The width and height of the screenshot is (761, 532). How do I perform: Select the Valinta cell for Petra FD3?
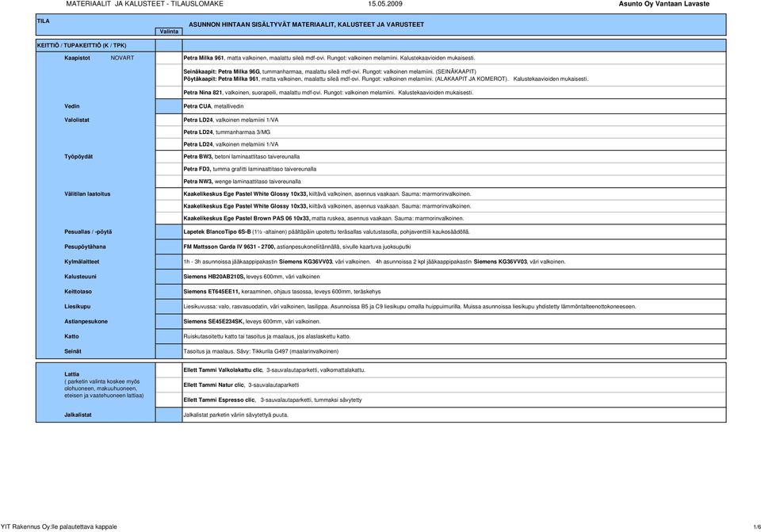pos(169,170)
